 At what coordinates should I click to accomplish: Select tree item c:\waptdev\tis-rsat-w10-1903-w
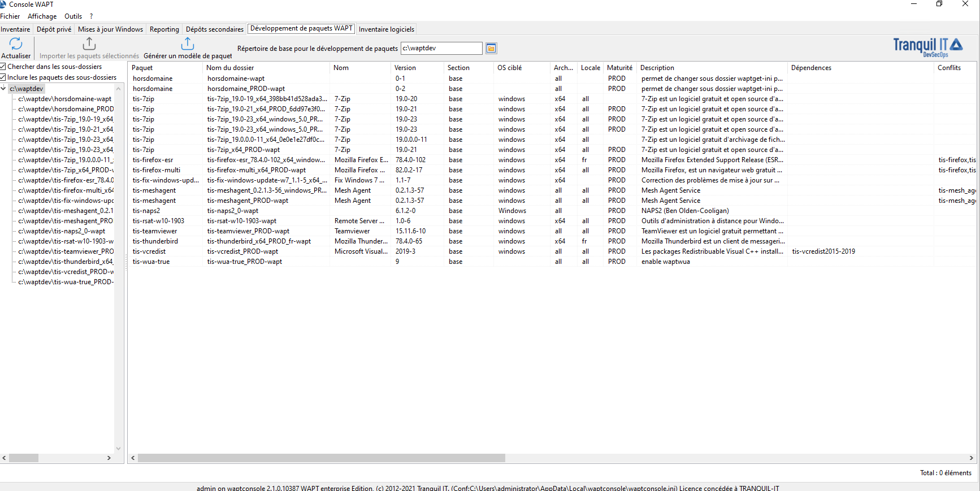(66, 241)
